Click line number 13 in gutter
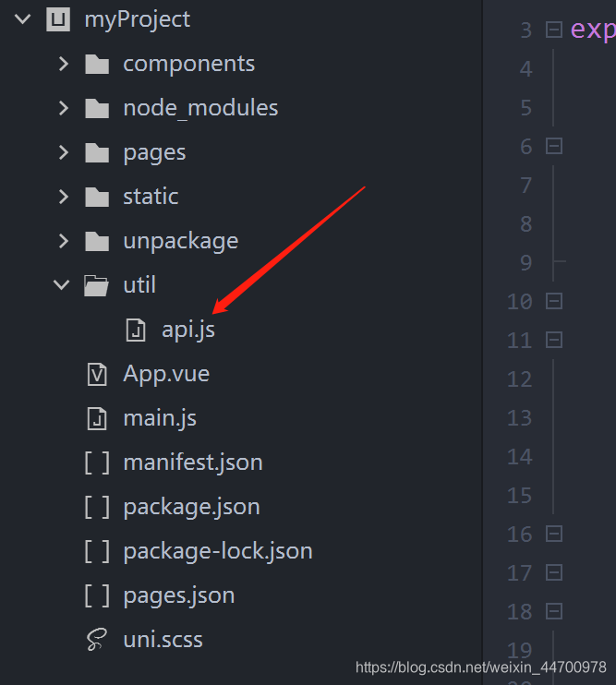The width and height of the screenshot is (616, 685). tap(519, 418)
